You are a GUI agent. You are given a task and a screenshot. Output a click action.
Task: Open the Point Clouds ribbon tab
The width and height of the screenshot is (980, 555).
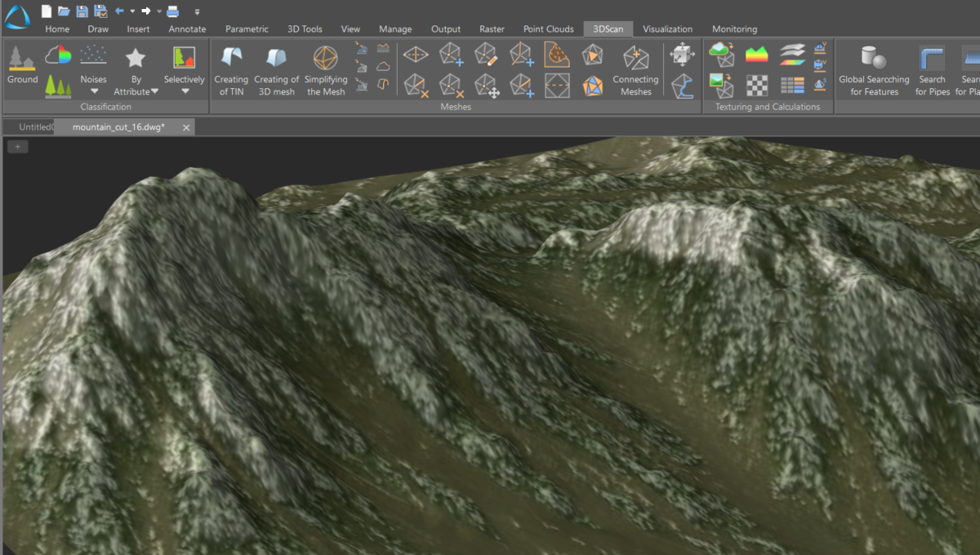pyautogui.click(x=548, y=29)
